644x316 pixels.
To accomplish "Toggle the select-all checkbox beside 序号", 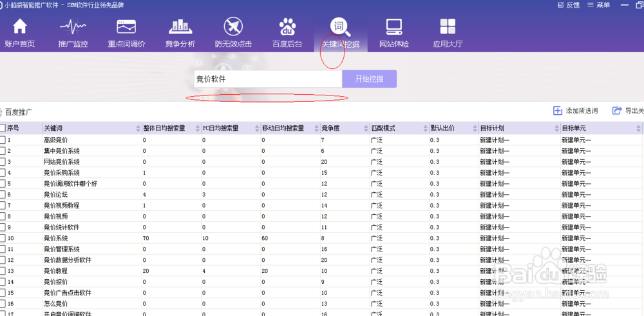I will click(2, 128).
